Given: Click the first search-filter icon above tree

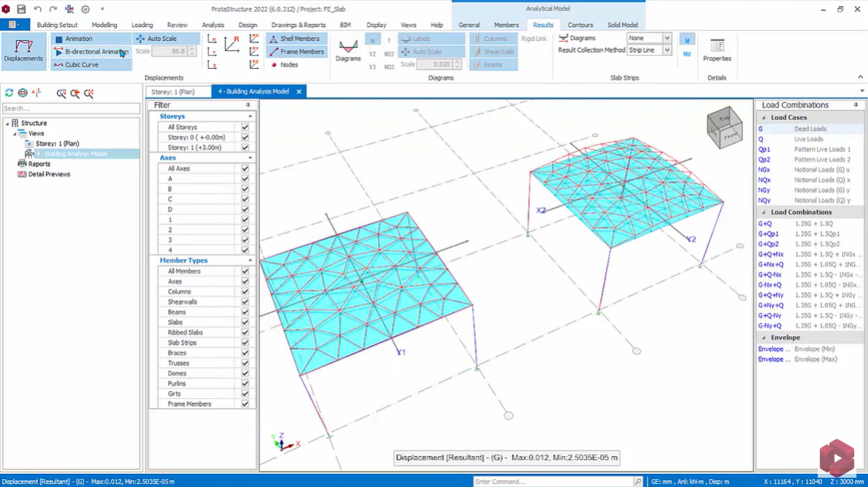Looking at the screenshot, I should click(61, 93).
